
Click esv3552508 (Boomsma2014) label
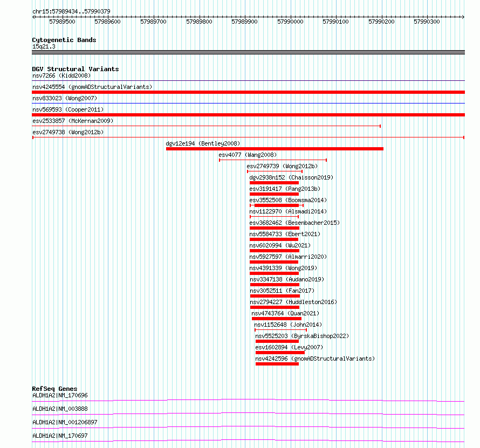[288, 200]
